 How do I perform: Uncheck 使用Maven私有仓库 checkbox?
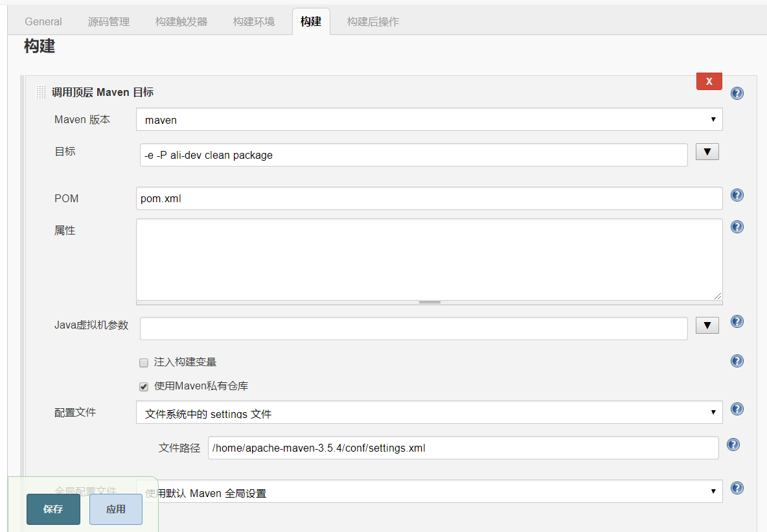(x=144, y=387)
